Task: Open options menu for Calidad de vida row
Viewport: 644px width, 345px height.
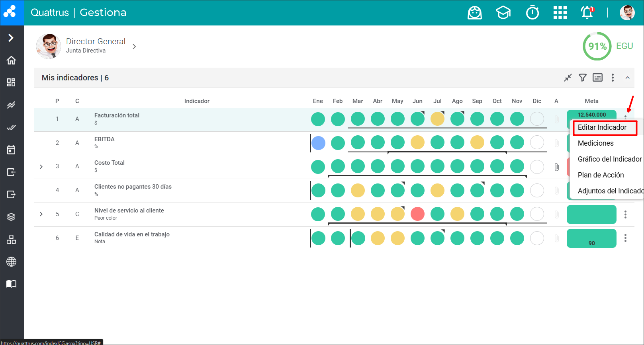Action: 625,238
